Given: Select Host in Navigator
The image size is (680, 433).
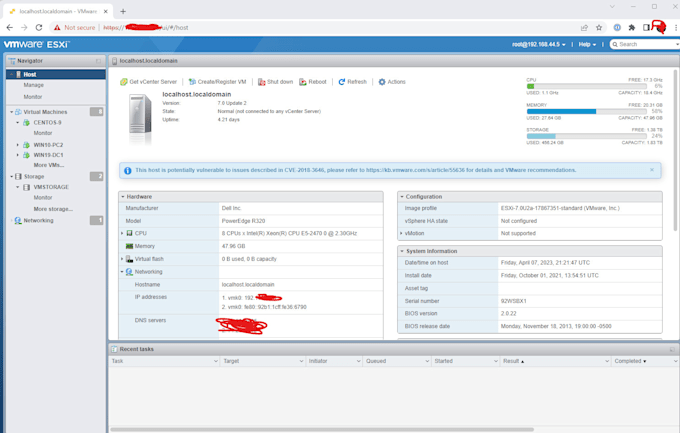Looking at the screenshot, I should [56, 74].
